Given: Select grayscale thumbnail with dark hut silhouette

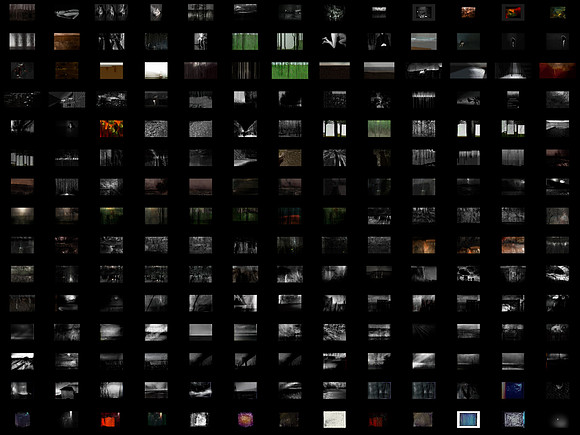Looking at the screenshot, I should tap(67, 390).
